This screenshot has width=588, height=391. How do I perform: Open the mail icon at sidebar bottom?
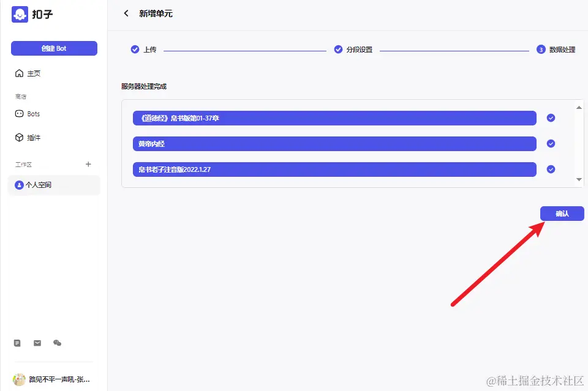tap(37, 343)
